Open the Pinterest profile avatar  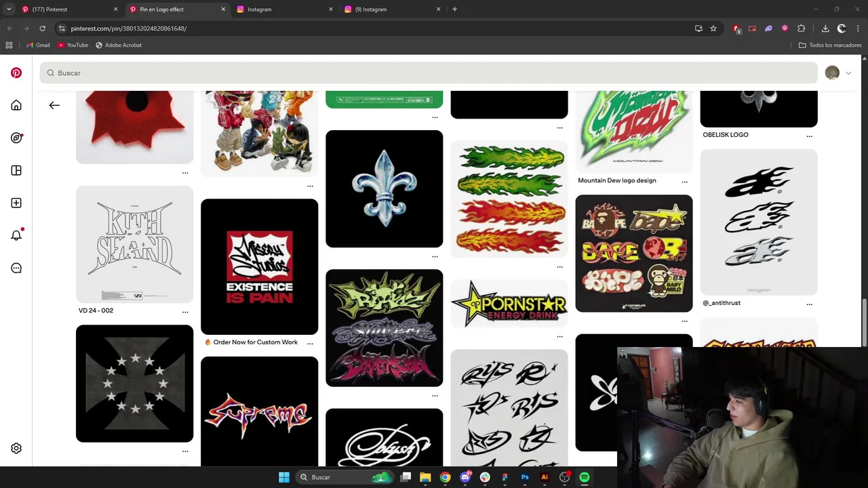click(x=832, y=73)
